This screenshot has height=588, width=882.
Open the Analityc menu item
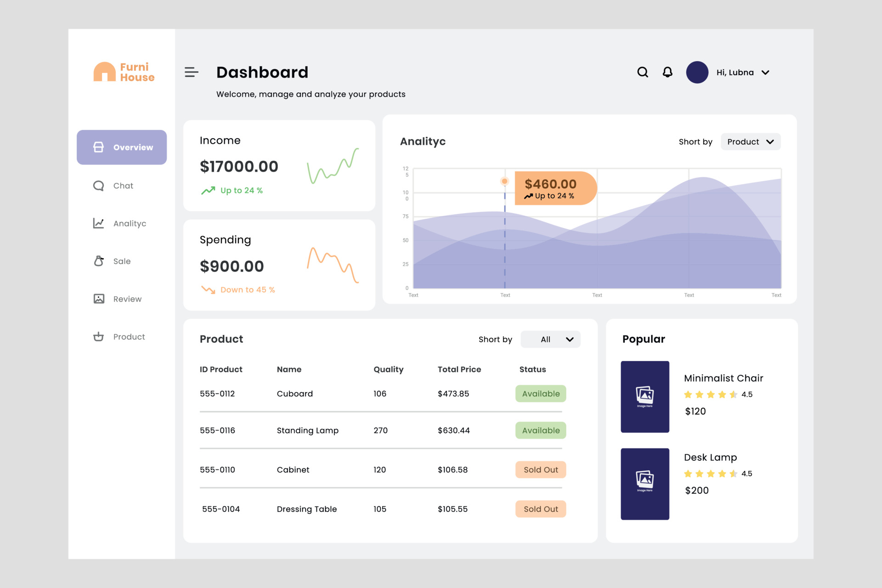pos(130,223)
